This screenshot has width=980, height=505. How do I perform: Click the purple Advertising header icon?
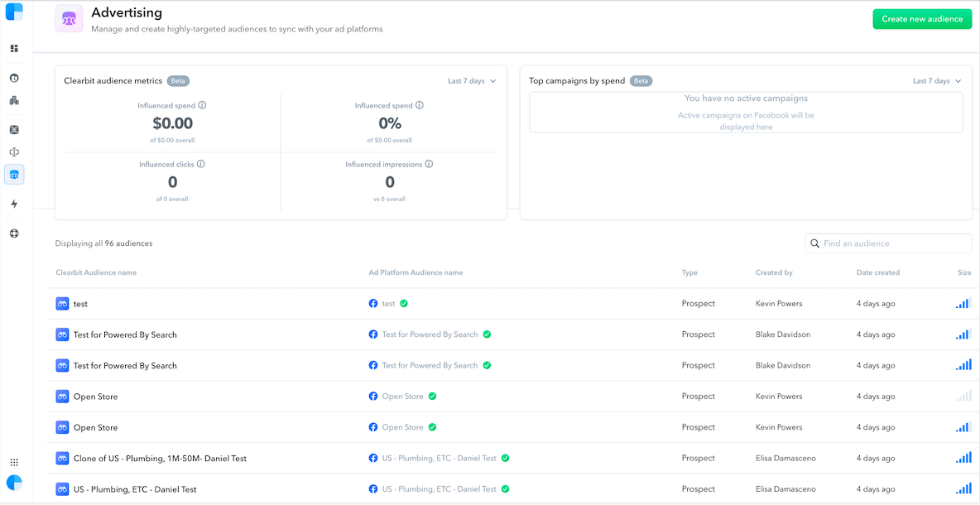coord(69,19)
